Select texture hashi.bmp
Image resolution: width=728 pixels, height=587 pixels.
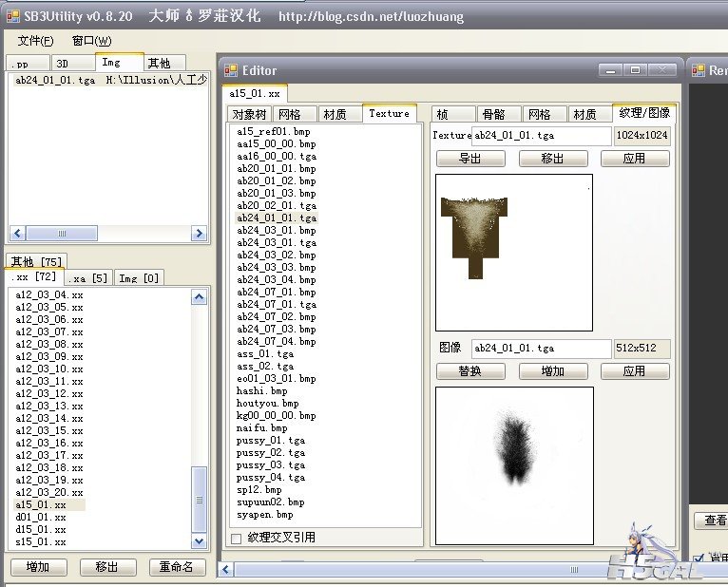[262, 390]
